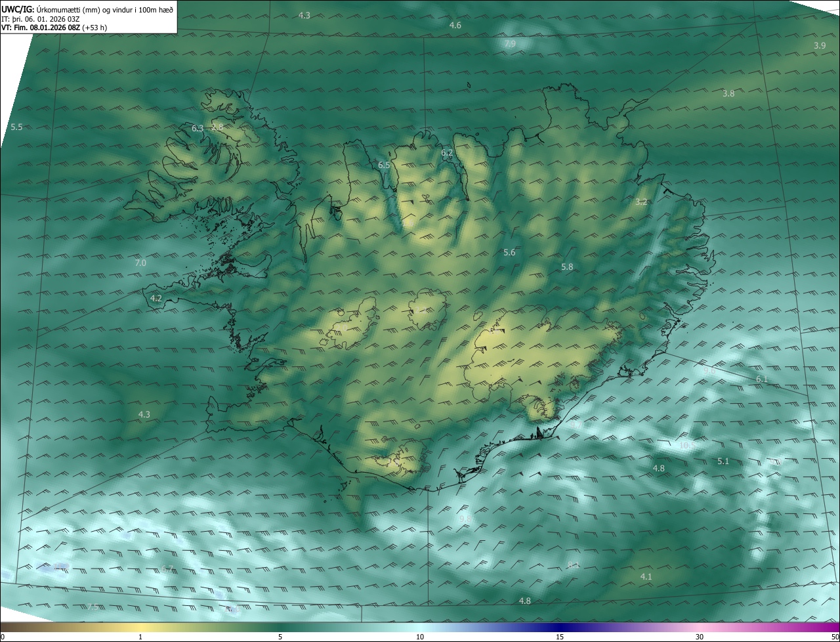Click the 'IT: þri. 06. 01. 2026 03Z' line
The image size is (840, 642).
click(x=41, y=19)
